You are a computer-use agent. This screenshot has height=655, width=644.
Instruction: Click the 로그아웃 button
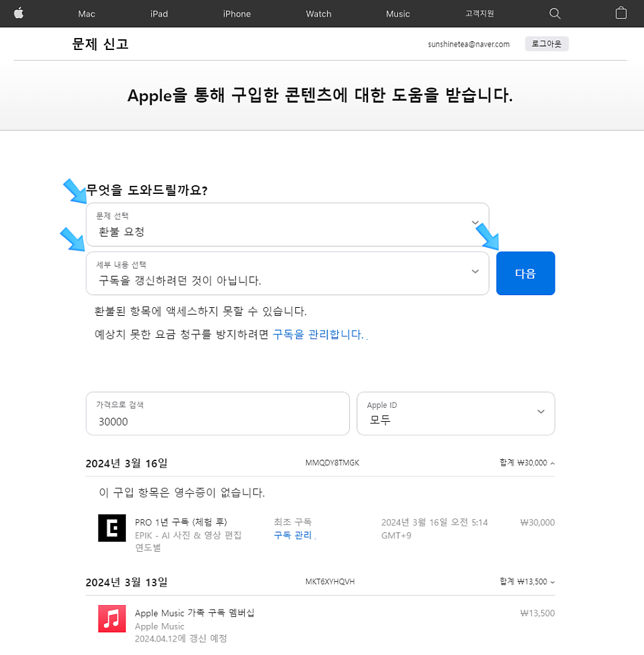click(547, 44)
